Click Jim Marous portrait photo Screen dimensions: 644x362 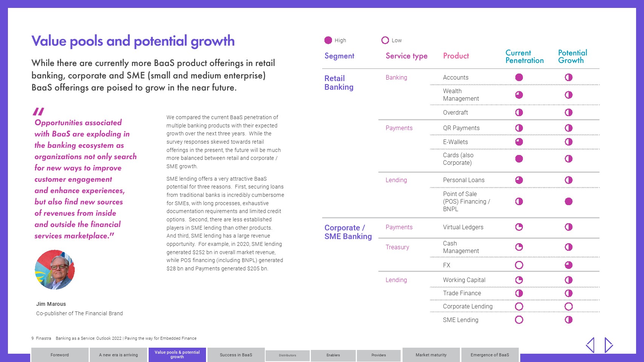click(x=55, y=270)
